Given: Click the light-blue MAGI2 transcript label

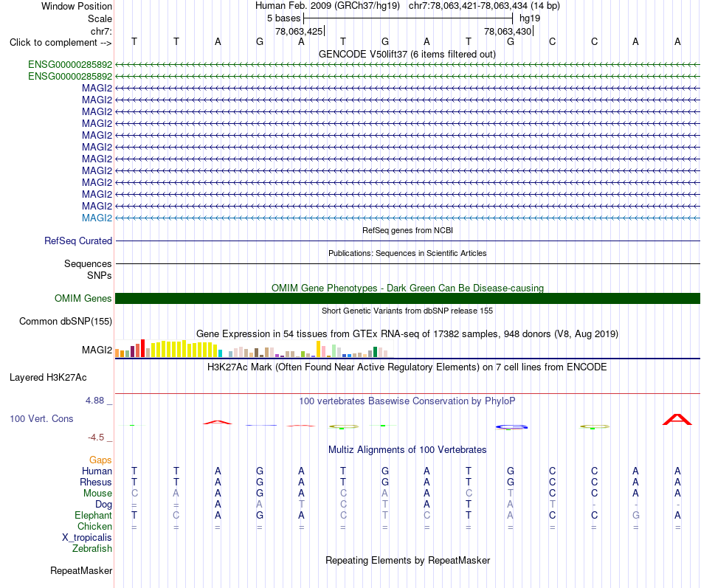Looking at the screenshot, I should tap(97, 218).
